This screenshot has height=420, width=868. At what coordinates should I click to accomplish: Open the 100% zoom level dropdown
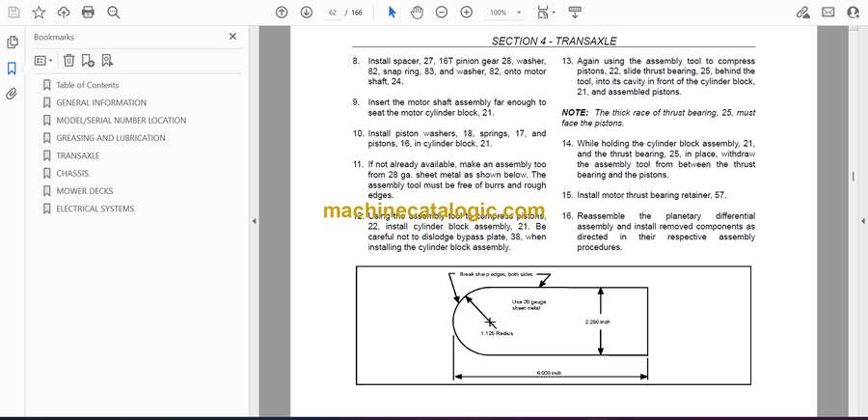click(x=504, y=13)
